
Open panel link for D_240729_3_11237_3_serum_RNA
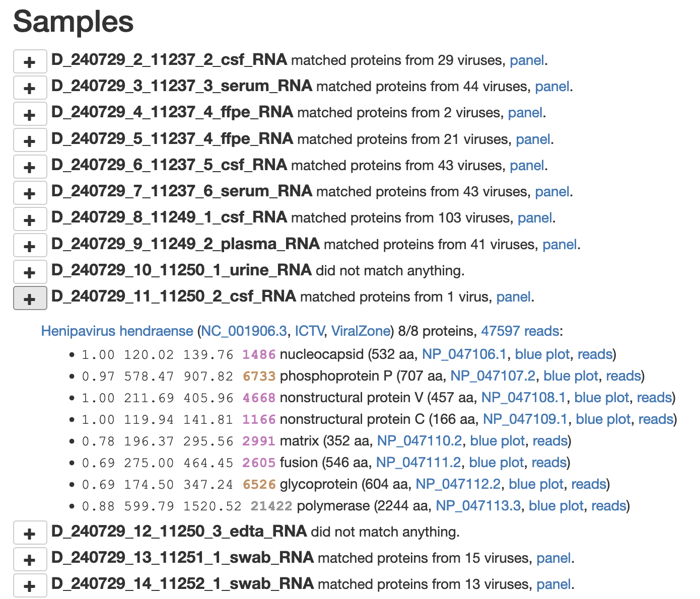[x=552, y=87]
